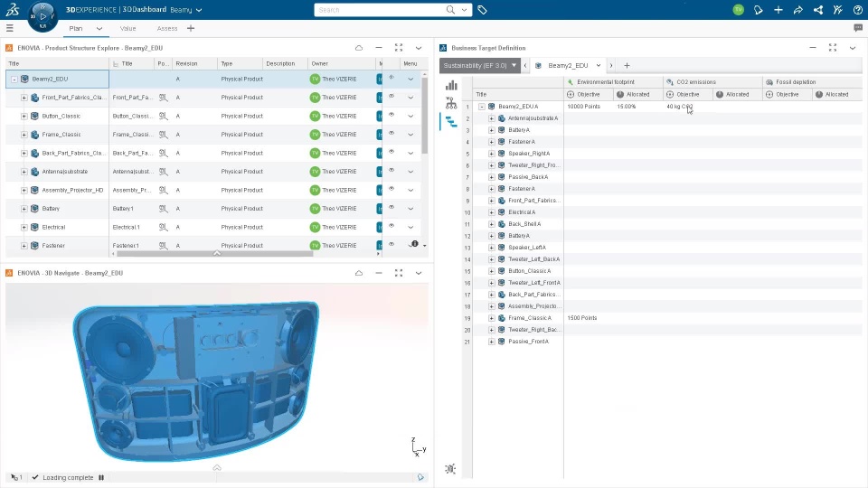Sort by Owner column header
This screenshot has width=868, height=488.
pyautogui.click(x=319, y=63)
